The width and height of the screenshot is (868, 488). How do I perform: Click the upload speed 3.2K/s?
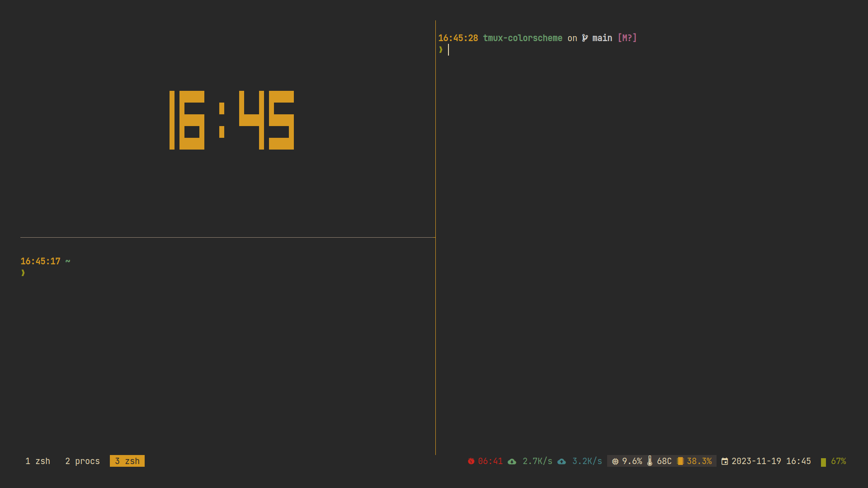(587, 461)
